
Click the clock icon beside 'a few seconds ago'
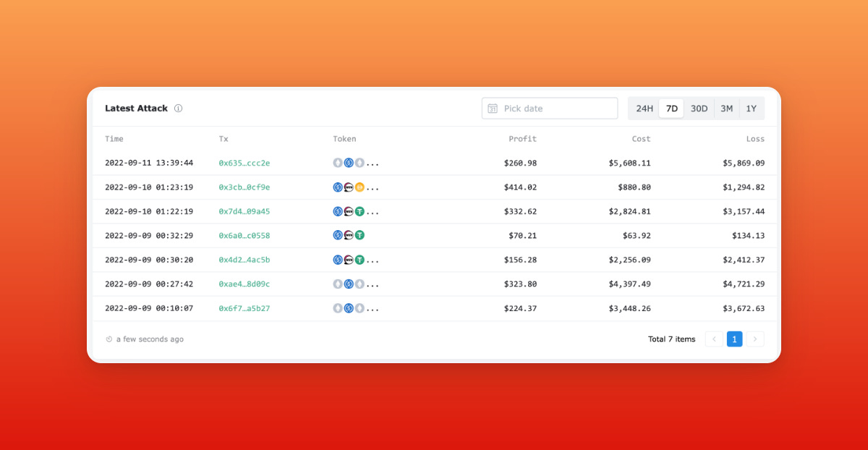point(109,339)
